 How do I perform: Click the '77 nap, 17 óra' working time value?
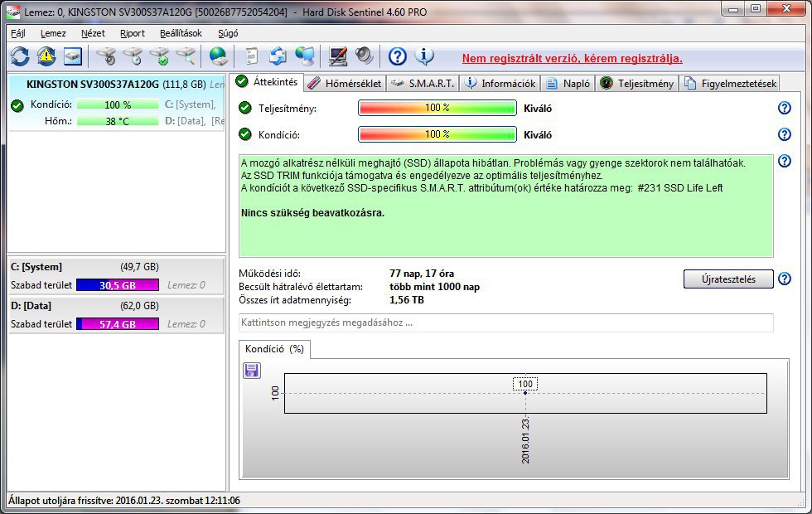[422, 274]
